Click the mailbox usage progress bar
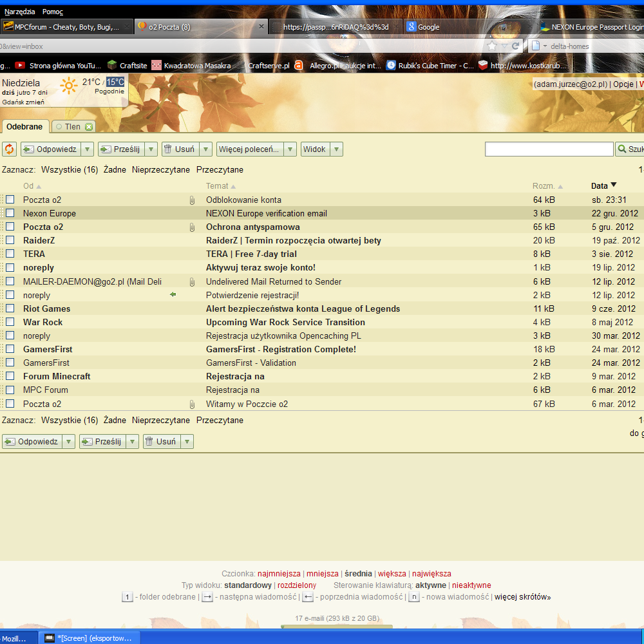Image resolution: width=644 pixels, height=644 pixels. [x=336, y=627]
